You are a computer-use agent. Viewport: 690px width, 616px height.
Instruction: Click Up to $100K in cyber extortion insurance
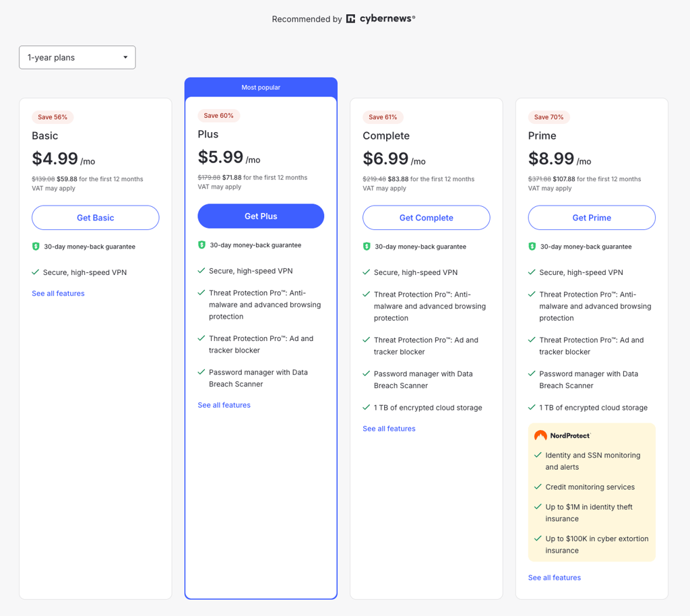tap(597, 545)
